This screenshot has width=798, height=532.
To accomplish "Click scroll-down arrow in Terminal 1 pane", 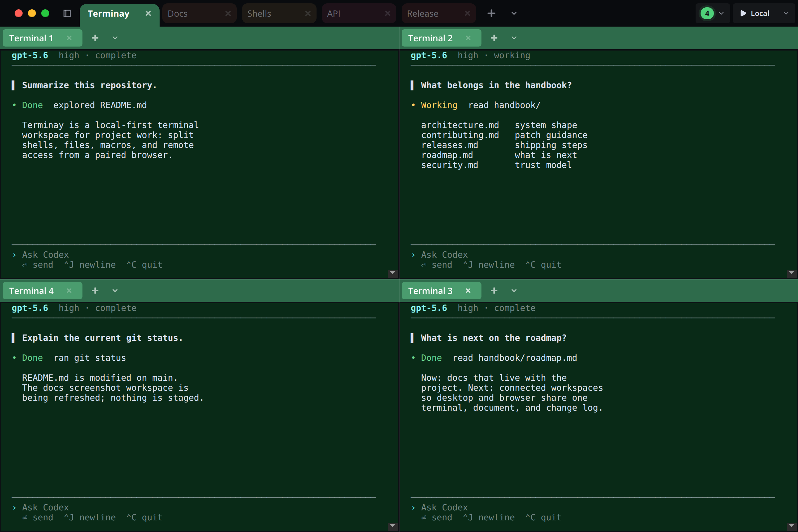I will pyautogui.click(x=393, y=273).
